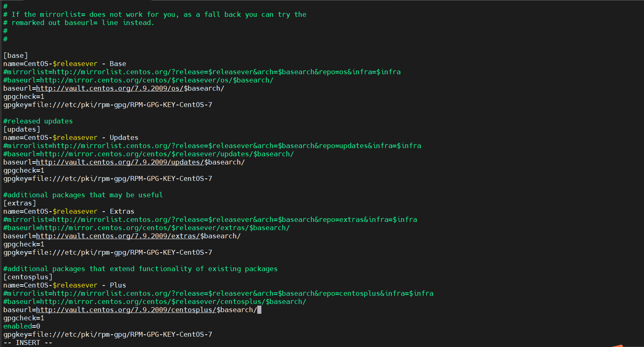Select the [centosplus] section header line
The height and width of the screenshot is (347, 644).
(28, 277)
